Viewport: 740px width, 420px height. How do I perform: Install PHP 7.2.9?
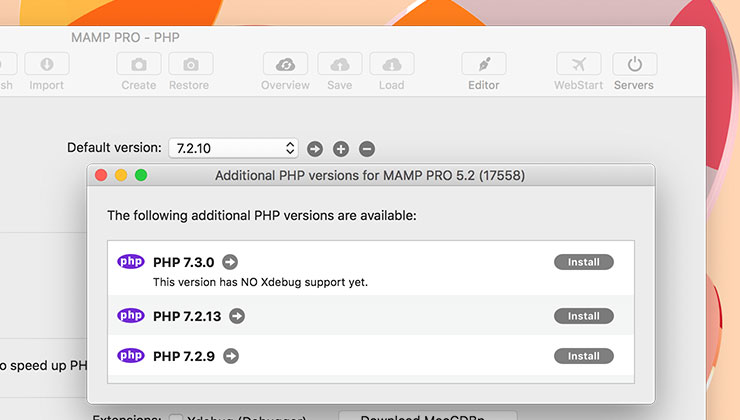click(x=584, y=356)
